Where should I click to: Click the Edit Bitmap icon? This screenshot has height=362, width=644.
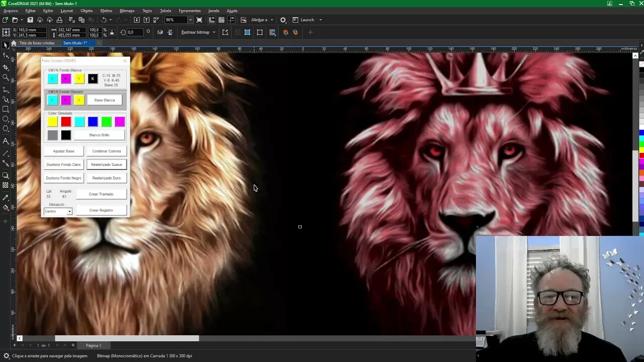click(225, 32)
